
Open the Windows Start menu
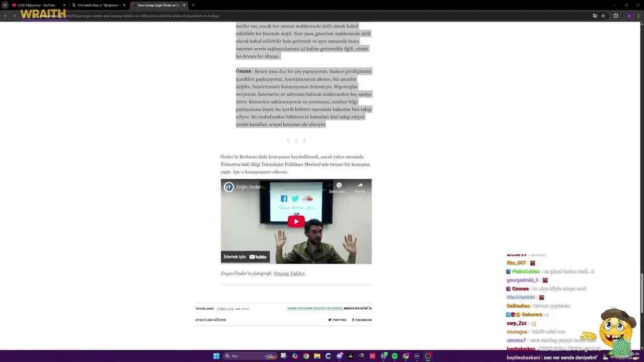(x=216, y=356)
